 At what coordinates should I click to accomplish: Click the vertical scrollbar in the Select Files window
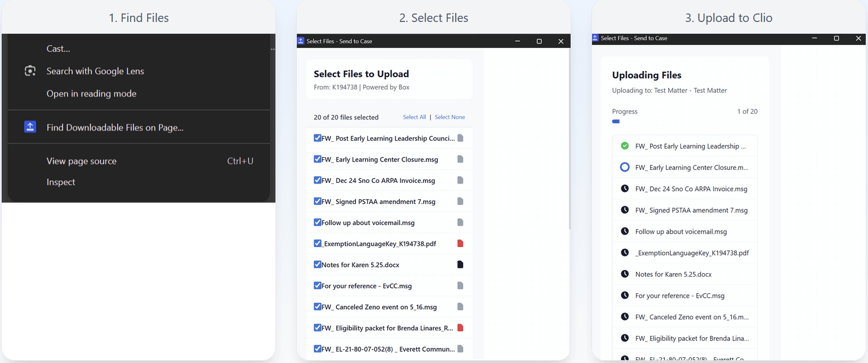pos(569,141)
